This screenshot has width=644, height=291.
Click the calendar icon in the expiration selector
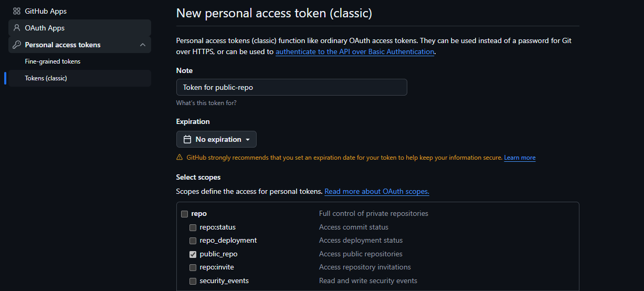(187, 139)
